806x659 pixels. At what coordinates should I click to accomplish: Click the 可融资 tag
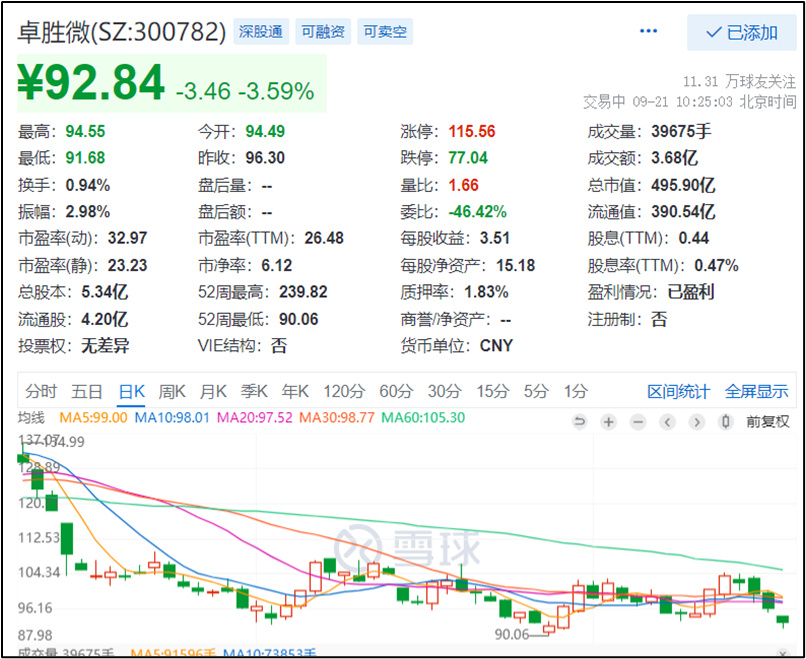323,32
